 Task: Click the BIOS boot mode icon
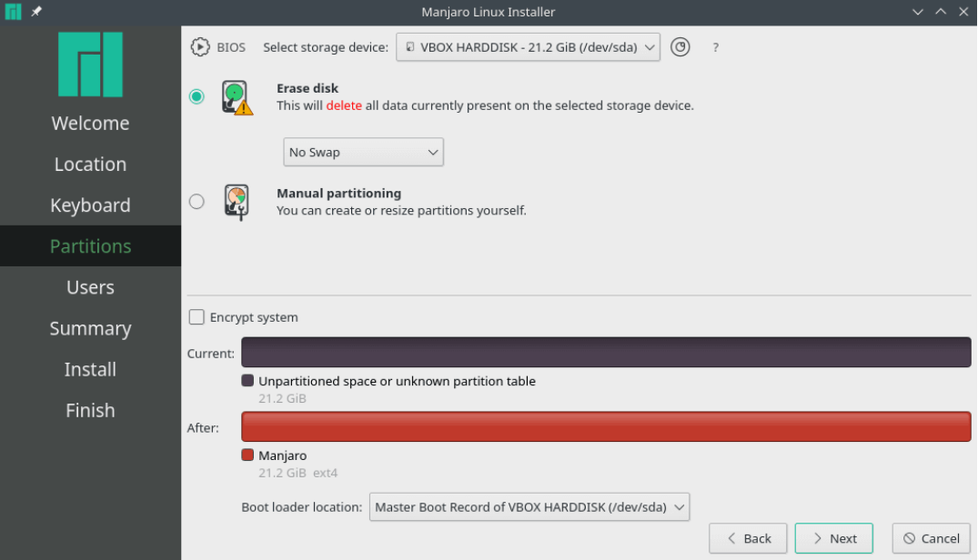pyautogui.click(x=200, y=47)
